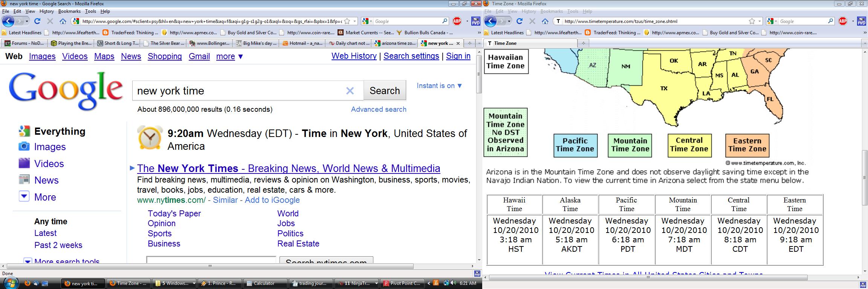
Task: Open the 'Instant is on' dropdown
Action: (x=439, y=86)
